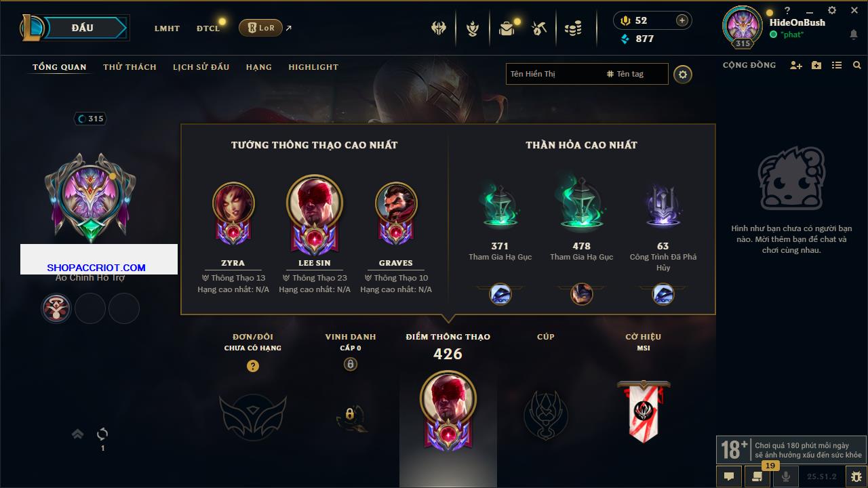Open the bug report icon
868x488 pixels.
click(x=856, y=476)
